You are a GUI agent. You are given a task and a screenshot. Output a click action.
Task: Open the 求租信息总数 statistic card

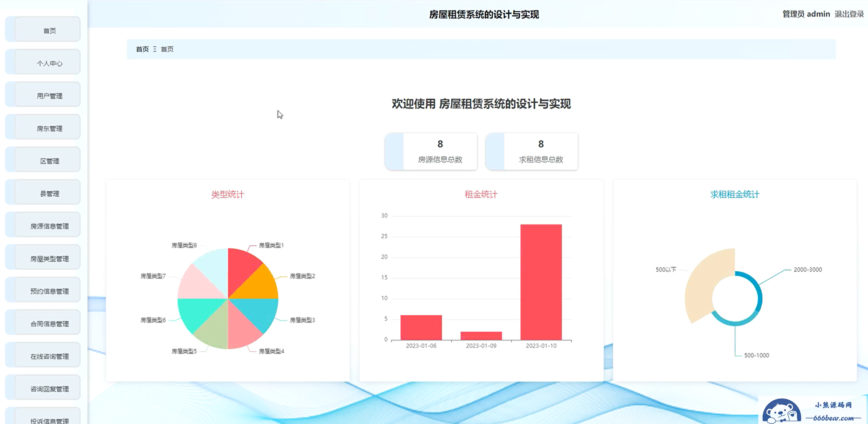coord(532,151)
